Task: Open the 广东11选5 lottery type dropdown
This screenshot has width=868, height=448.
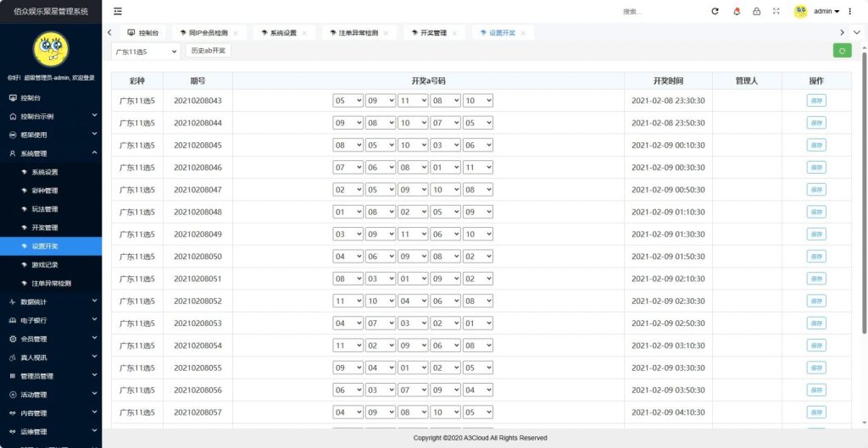Action: point(146,51)
